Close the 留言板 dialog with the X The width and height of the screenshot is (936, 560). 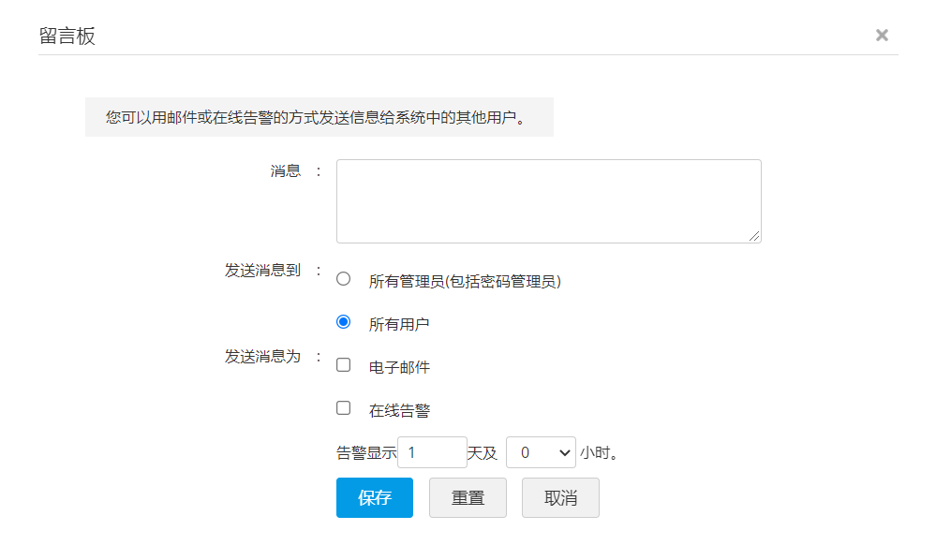[882, 35]
